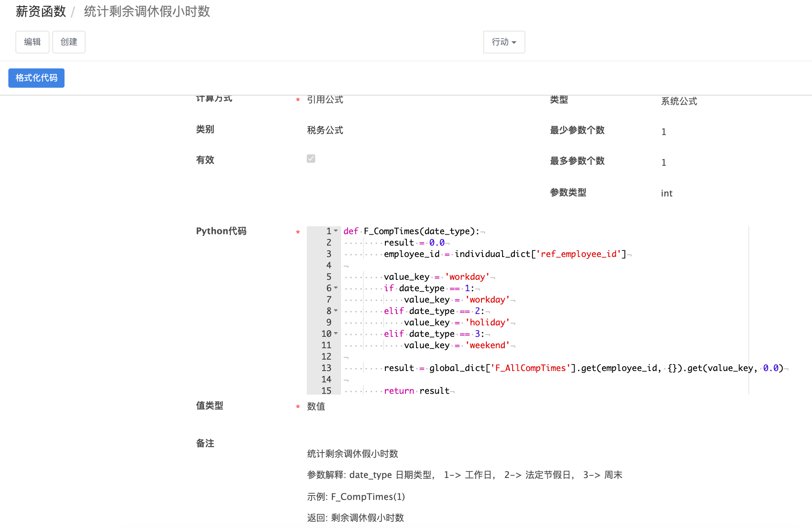Go to 薪资函数 breadcrumb link

pos(41,11)
